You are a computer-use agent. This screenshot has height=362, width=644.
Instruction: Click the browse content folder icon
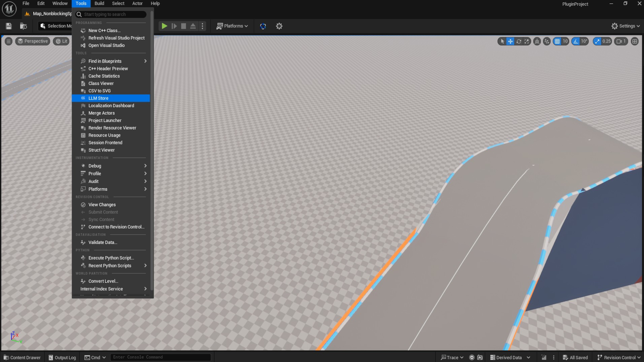(23, 26)
